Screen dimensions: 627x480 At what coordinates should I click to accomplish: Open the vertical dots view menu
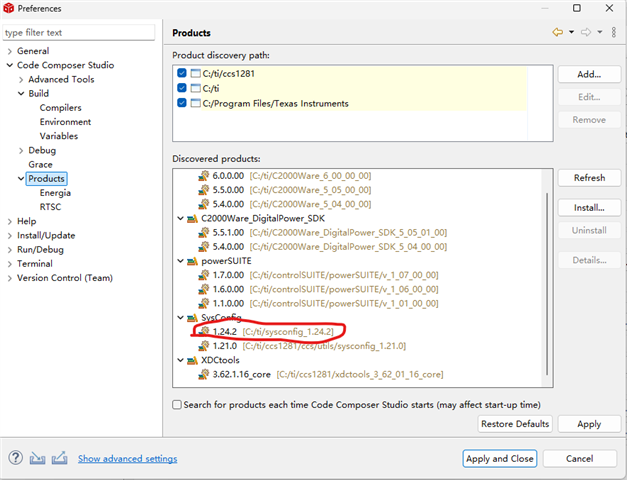click(614, 32)
